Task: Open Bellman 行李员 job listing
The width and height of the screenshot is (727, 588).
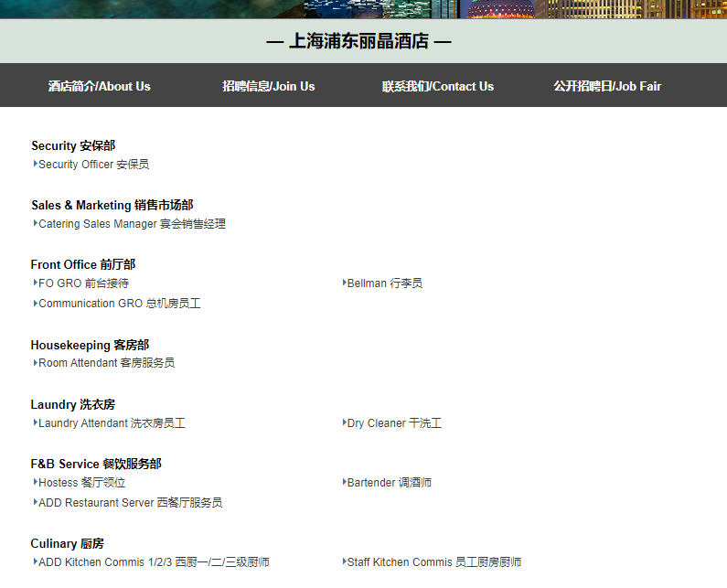Action: pyautogui.click(x=385, y=283)
